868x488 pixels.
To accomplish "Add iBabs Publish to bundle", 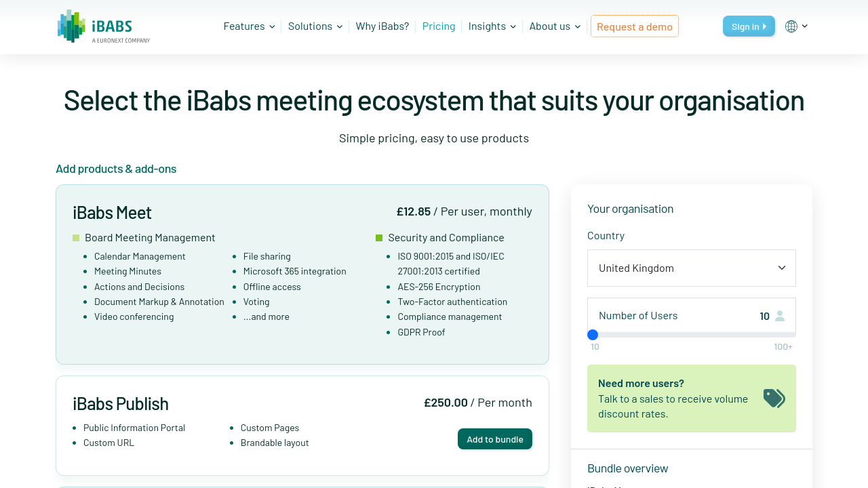I will (495, 439).
